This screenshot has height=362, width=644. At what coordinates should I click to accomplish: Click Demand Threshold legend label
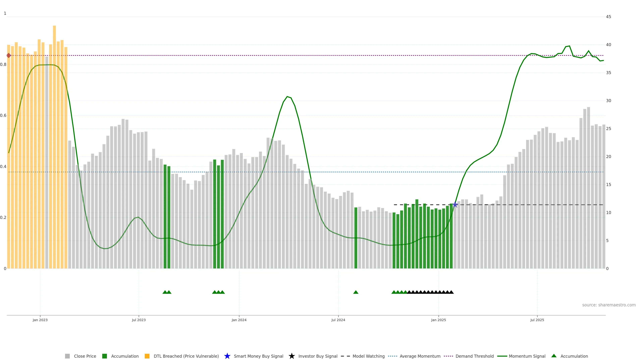pos(474,356)
